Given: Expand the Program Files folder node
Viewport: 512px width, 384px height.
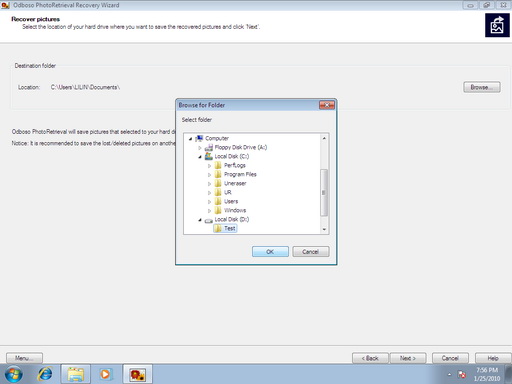Looking at the screenshot, I should [209, 175].
